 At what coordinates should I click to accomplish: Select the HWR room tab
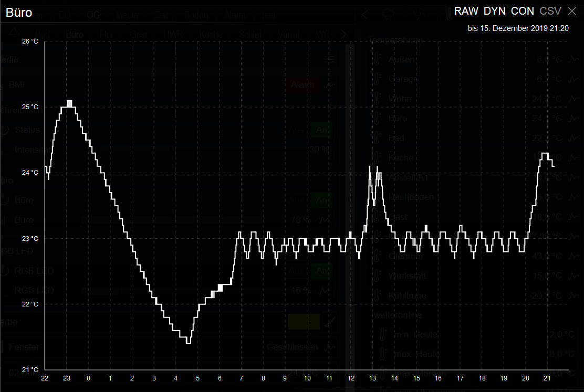point(173,35)
